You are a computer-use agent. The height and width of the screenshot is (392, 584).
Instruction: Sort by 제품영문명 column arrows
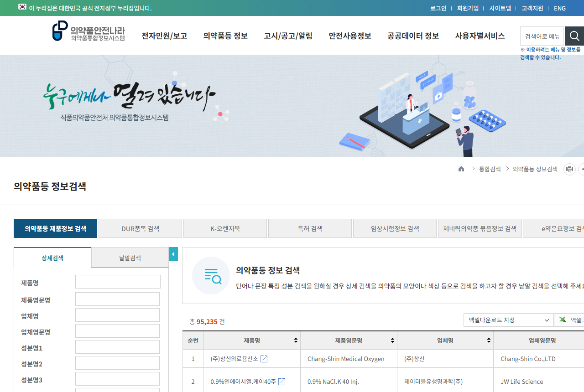(x=392, y=340)
